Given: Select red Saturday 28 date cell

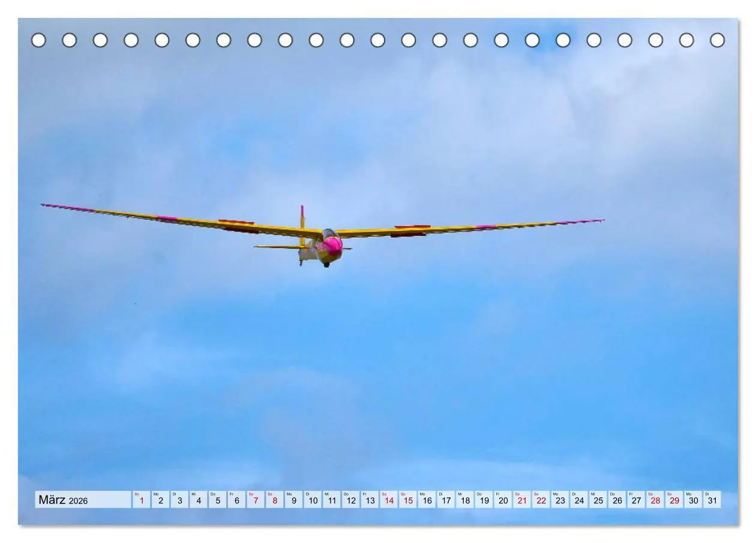Looking at the screenshot, I should [x=655, y=500].
